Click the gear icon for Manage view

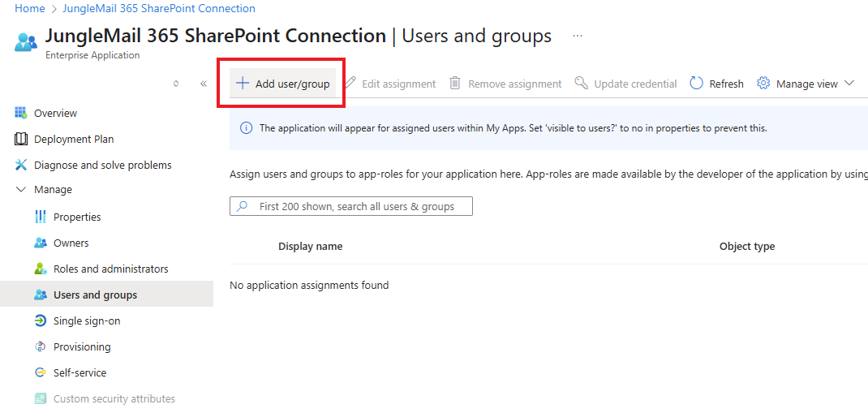click(763, 83)
